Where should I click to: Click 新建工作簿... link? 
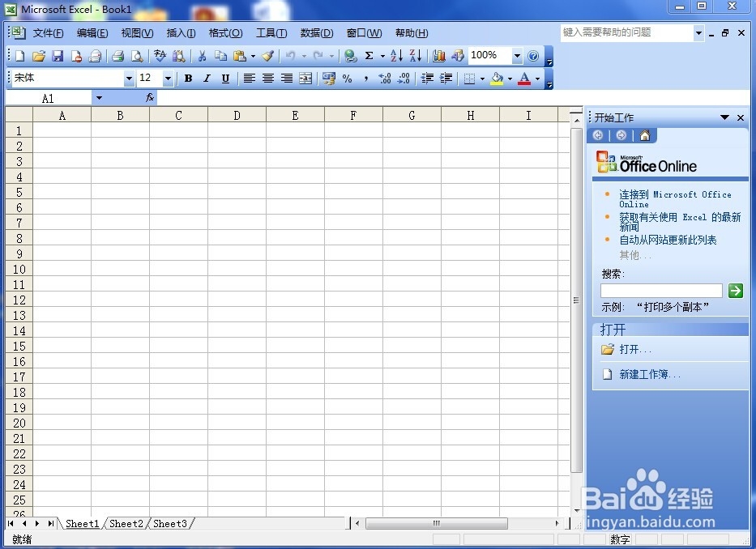[x=649, y=374]
